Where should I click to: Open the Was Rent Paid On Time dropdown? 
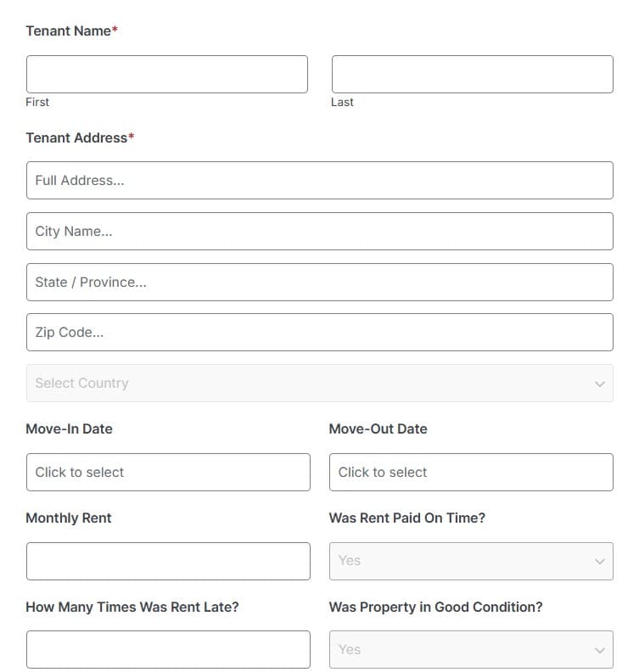coord(471,562)
